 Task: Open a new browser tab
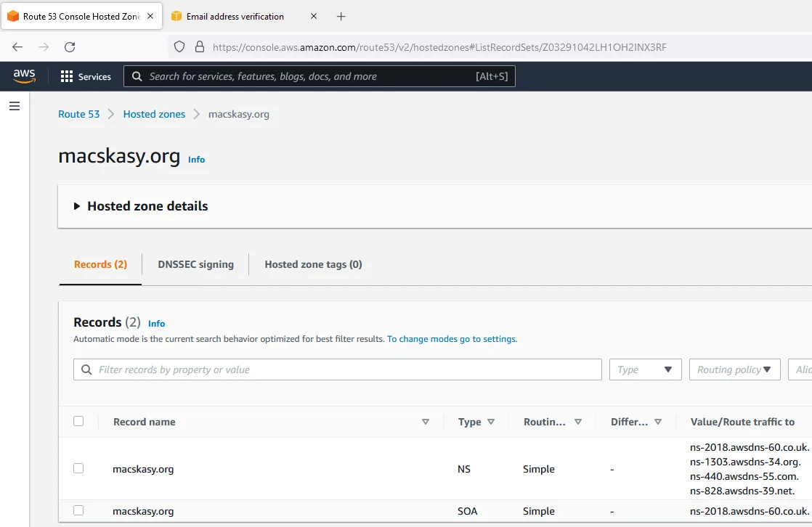pos(341,17)
